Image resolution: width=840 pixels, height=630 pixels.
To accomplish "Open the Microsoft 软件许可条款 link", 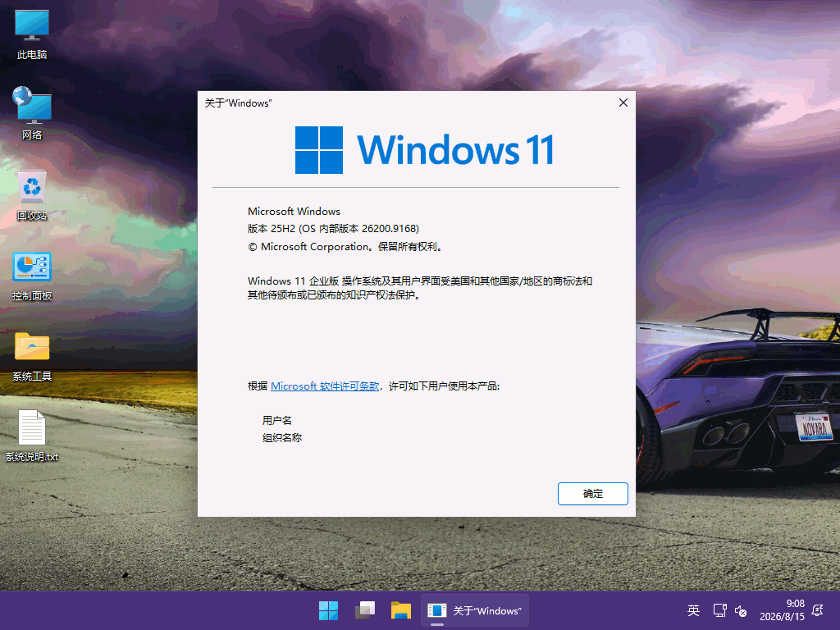I will (325, 386).
